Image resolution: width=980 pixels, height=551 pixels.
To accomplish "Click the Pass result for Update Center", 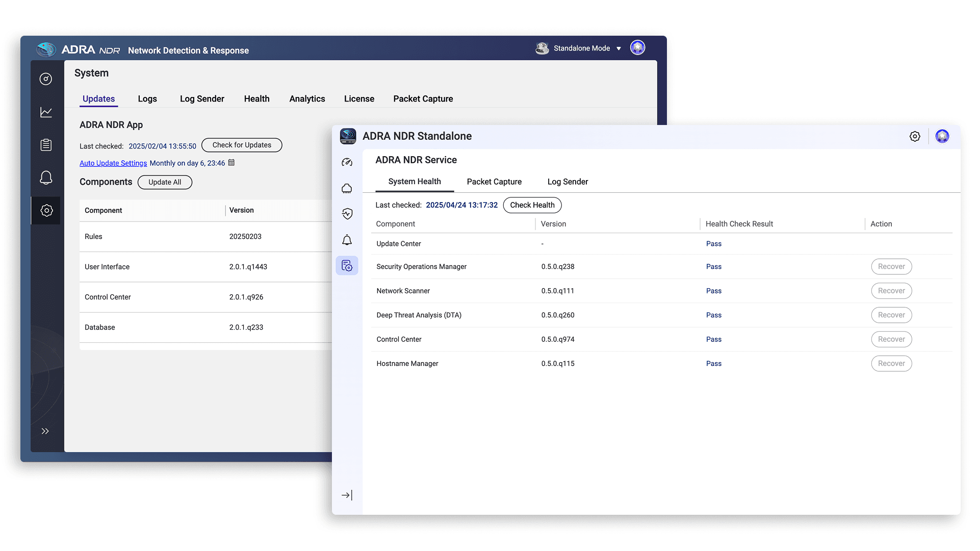I will (714, 244).
